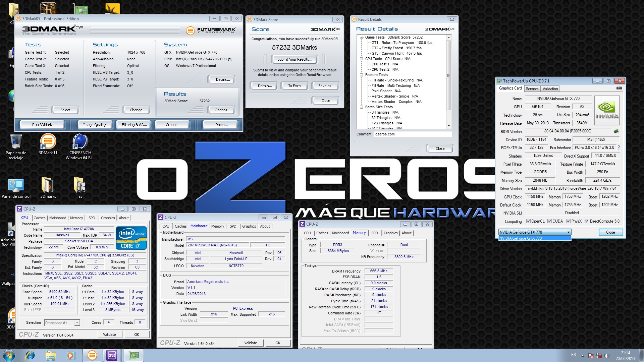Click Save as... in 3DMark Score window

(x=326, y=86)
